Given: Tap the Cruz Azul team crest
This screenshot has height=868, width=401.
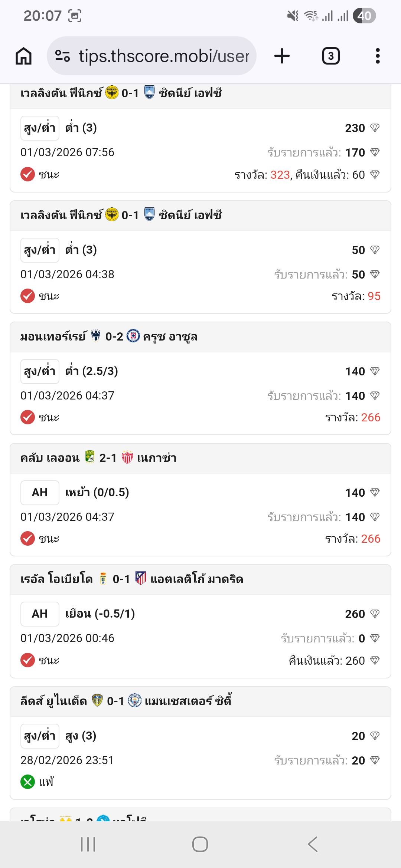Looking at the screenshot, I should [x=133, y=336].
